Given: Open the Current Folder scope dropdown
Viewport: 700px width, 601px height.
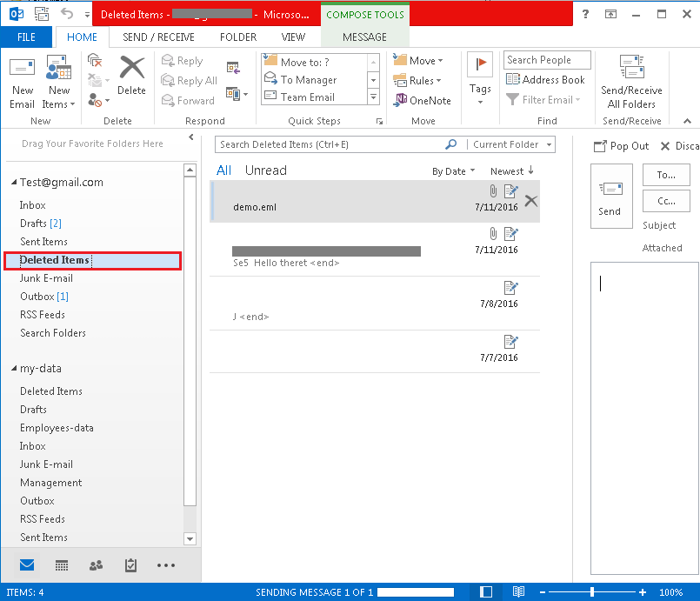Looking at the screenshot, I should (x=511, y=144).
